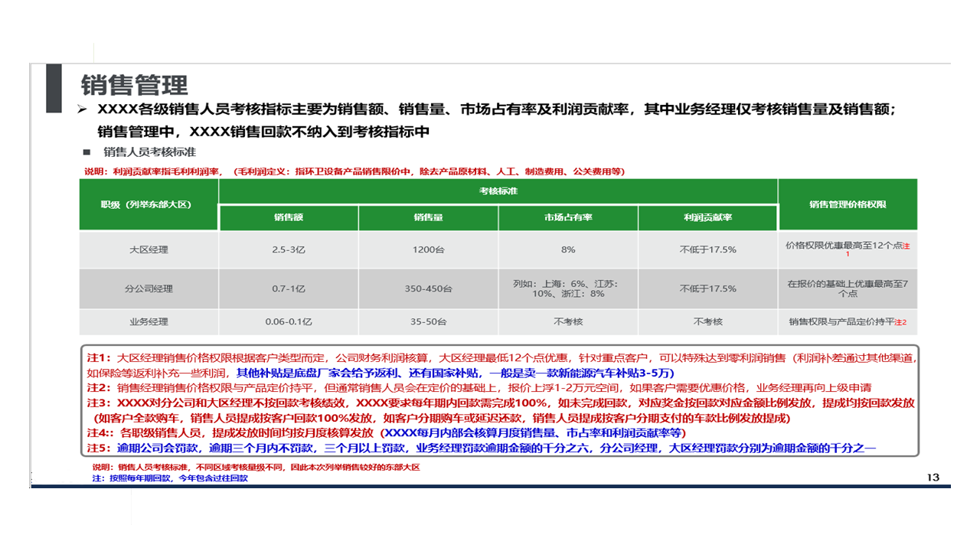
Task: Select the 职级 (列举东部大区) header cell
Action: click(x=149, y=204)
